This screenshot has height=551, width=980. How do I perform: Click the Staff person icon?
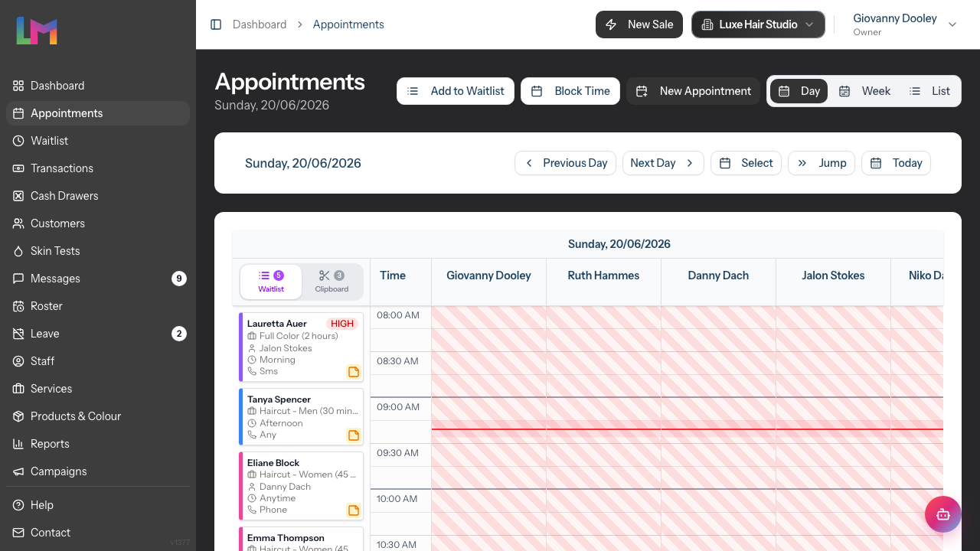click(18, 361)
